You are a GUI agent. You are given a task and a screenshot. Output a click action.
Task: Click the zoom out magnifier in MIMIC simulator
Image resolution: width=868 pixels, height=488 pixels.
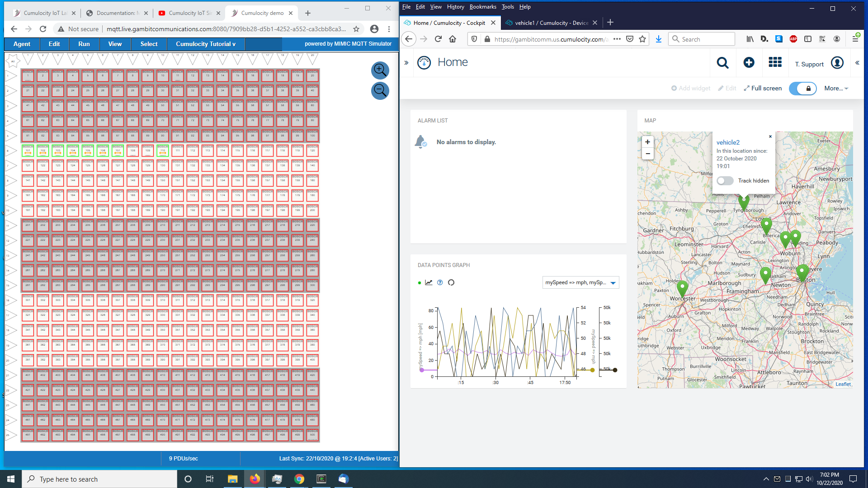[x=380, y=91]
